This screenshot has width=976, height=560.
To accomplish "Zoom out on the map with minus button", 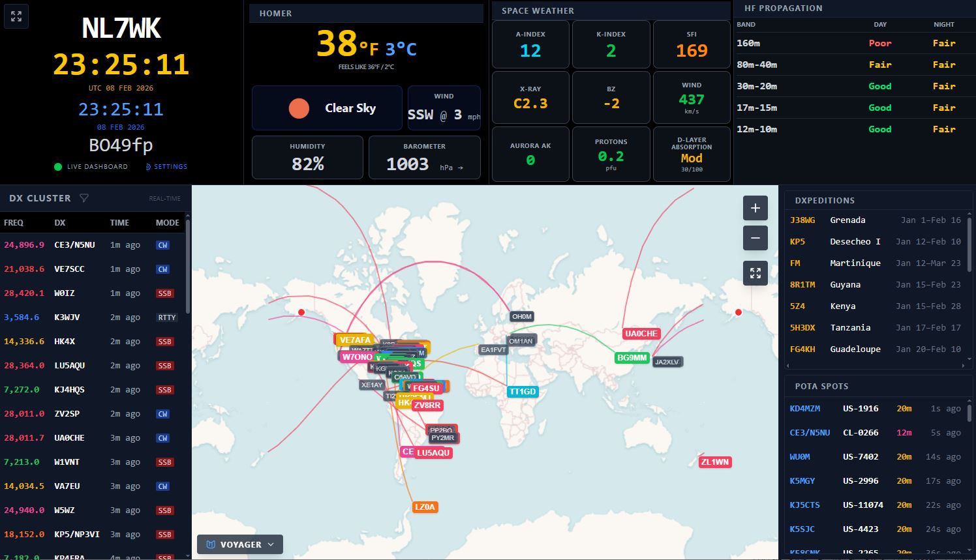I will pyautogui.click(x=755, y=238).
